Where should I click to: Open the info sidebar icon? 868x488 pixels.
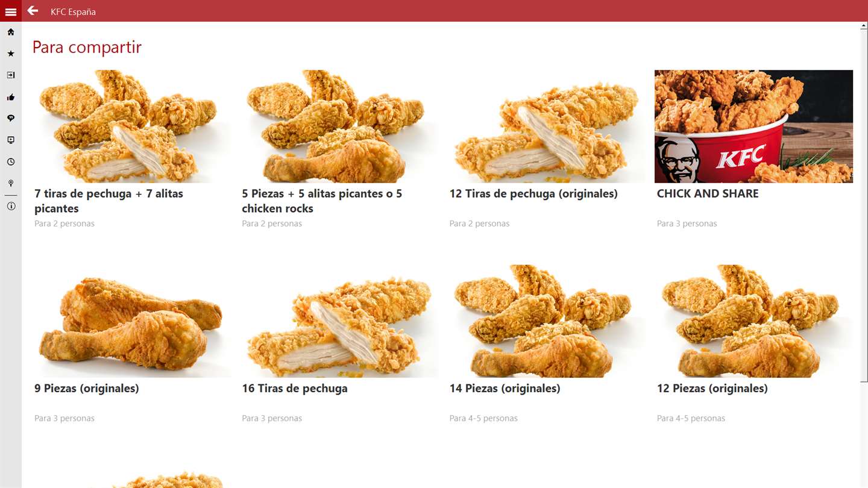point(11,206)
